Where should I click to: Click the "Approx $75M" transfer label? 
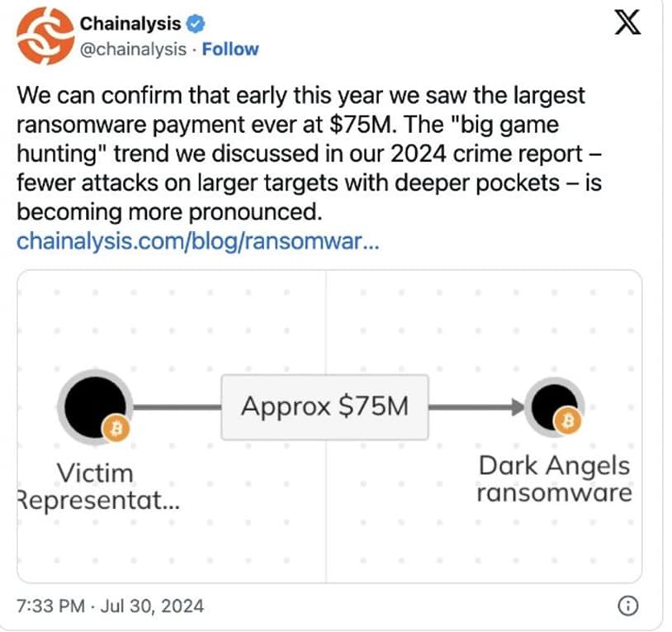[324, 406]
